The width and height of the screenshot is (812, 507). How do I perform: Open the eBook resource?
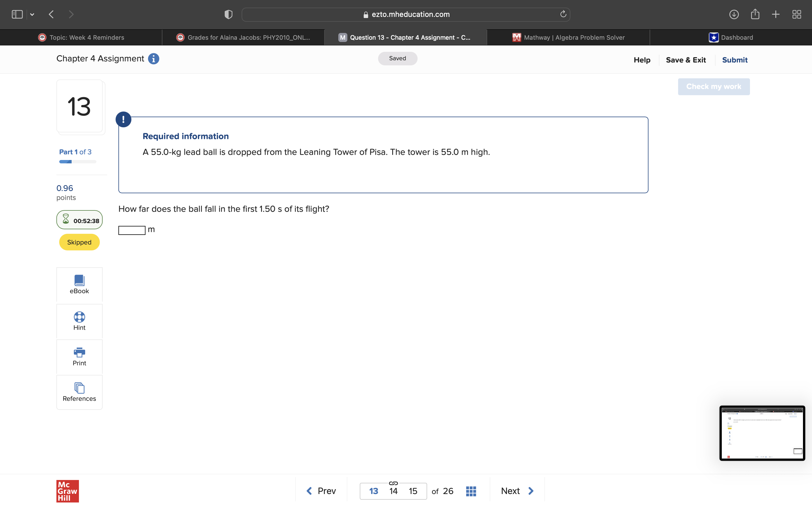(x=79, y=284)
